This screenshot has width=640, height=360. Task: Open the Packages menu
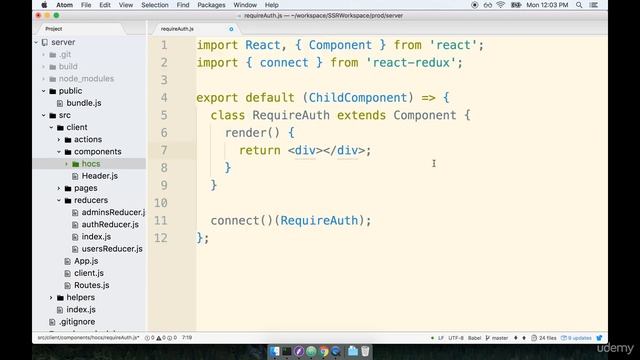pyautogui.click(x=211, y=5)
